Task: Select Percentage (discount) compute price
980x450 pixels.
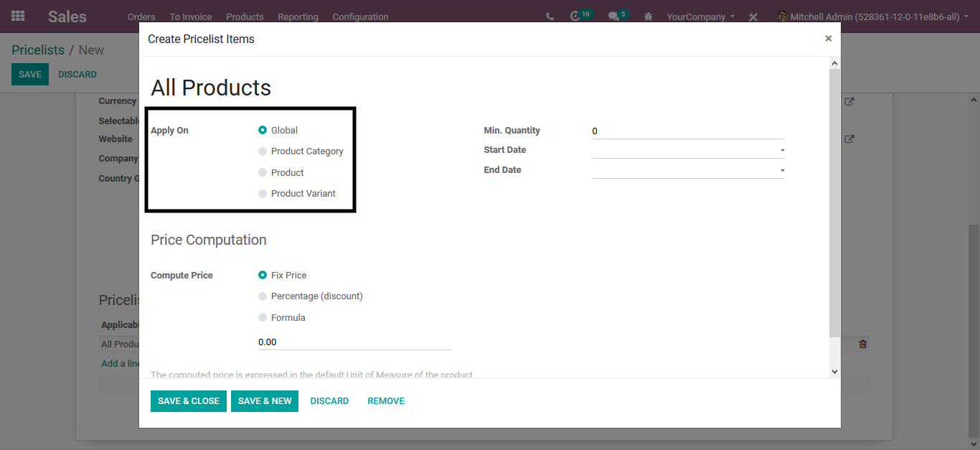Action: (x=263, y=296)
